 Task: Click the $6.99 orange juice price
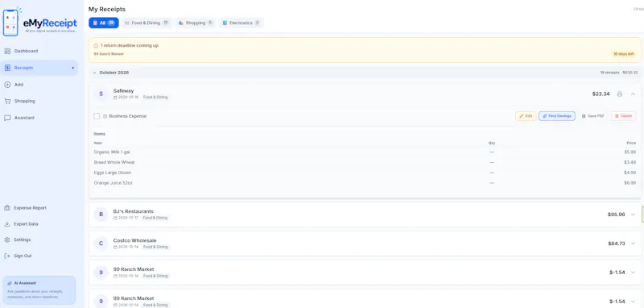point(630,183)
